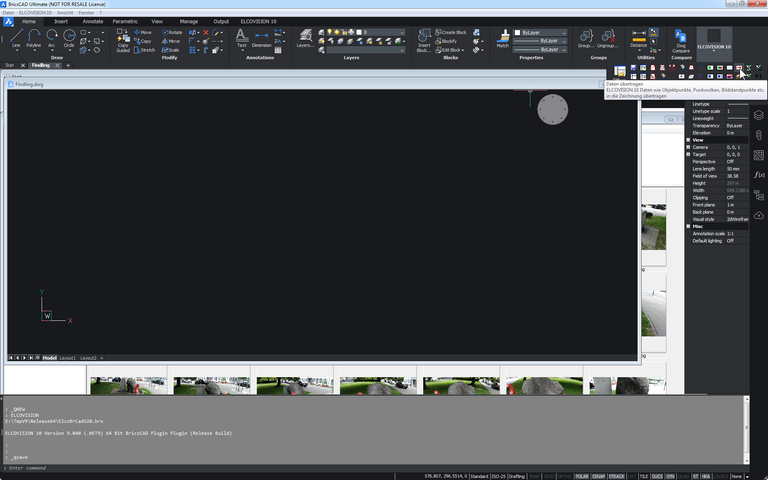Click the Match properties brush icon
The width and height of the screenshot is (768, 480).
(503, 38)
